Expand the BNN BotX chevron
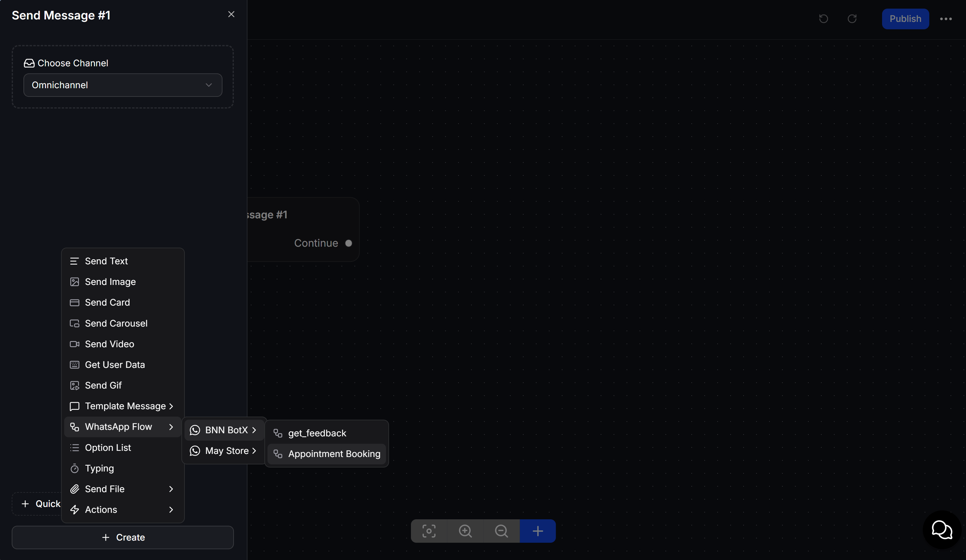 (254, 430)
